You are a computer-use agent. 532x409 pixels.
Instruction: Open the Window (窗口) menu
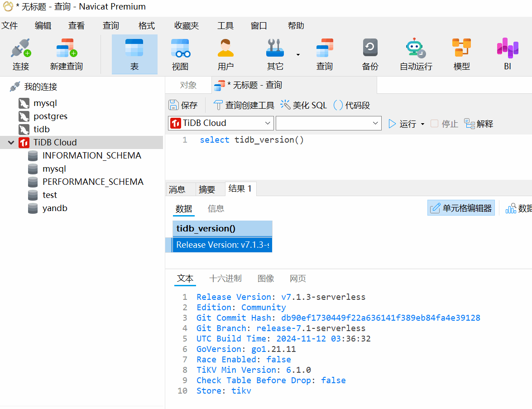tap(259, 26)
